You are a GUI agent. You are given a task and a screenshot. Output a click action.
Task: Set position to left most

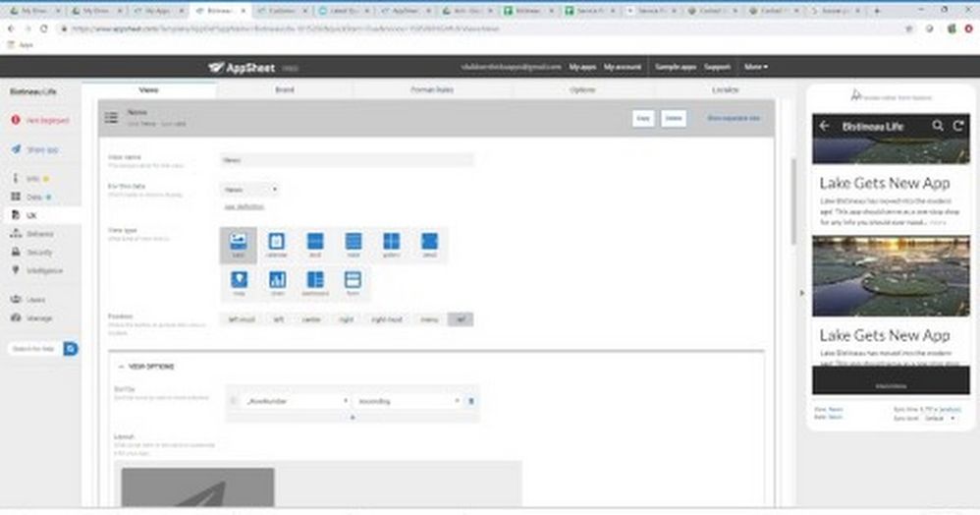click(x=242, y=319)
